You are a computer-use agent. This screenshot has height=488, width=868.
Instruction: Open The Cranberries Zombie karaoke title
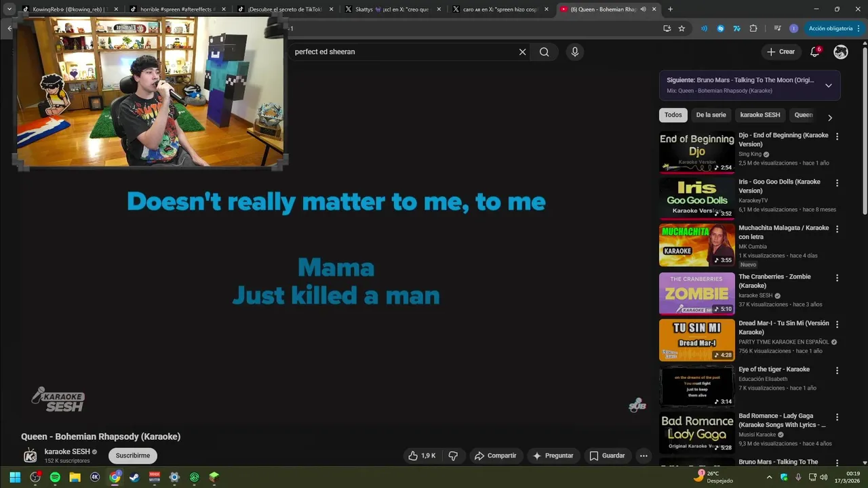[x=774, y=281]
